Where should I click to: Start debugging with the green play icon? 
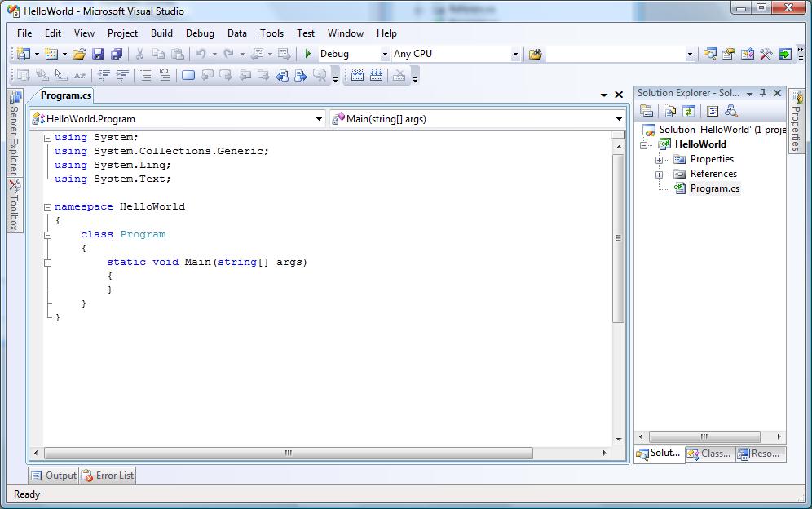[308, 54]
